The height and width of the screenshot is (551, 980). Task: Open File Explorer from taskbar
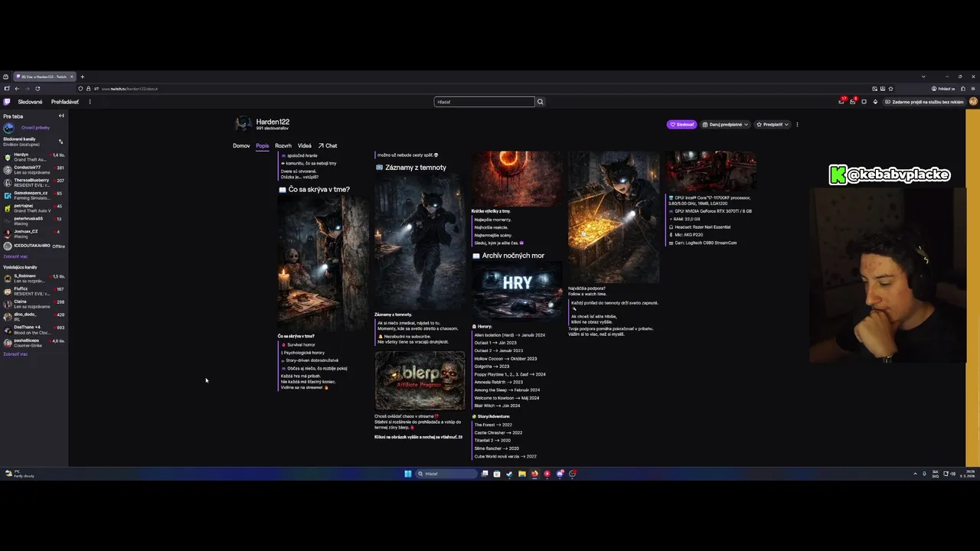click(521, 474)
